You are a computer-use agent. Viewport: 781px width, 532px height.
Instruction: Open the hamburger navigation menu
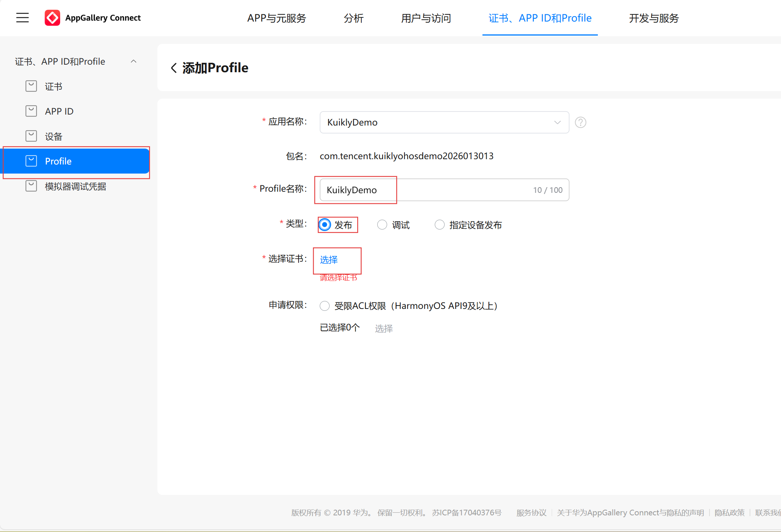[x=22, y=18]
